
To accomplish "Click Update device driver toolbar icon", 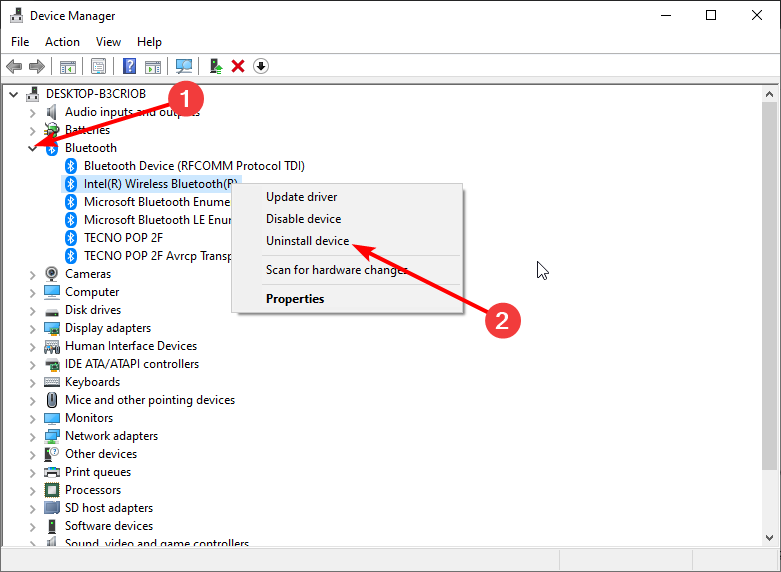I will point(216,66).
